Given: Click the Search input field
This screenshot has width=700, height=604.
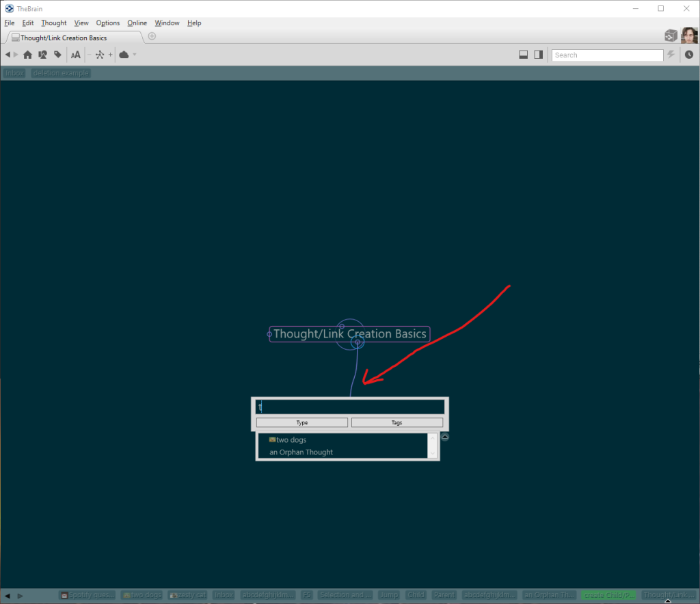Looking at the screenshot, I should tap(607, 55).
